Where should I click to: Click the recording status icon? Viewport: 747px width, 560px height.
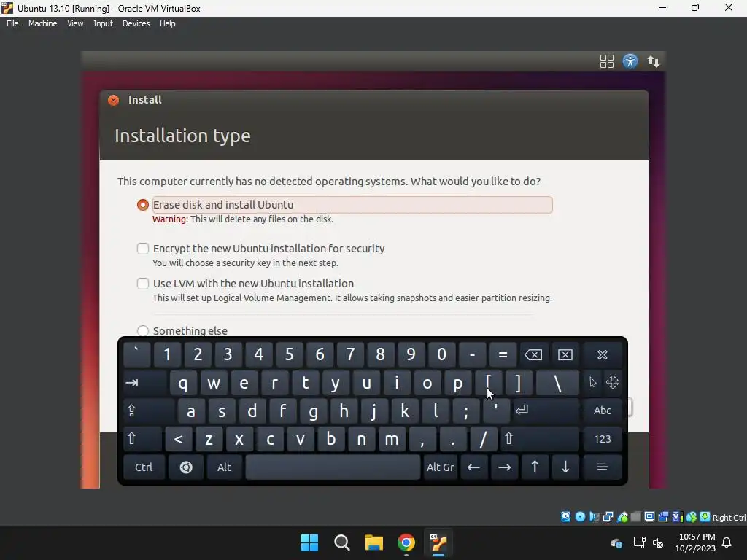click(663, 517)
